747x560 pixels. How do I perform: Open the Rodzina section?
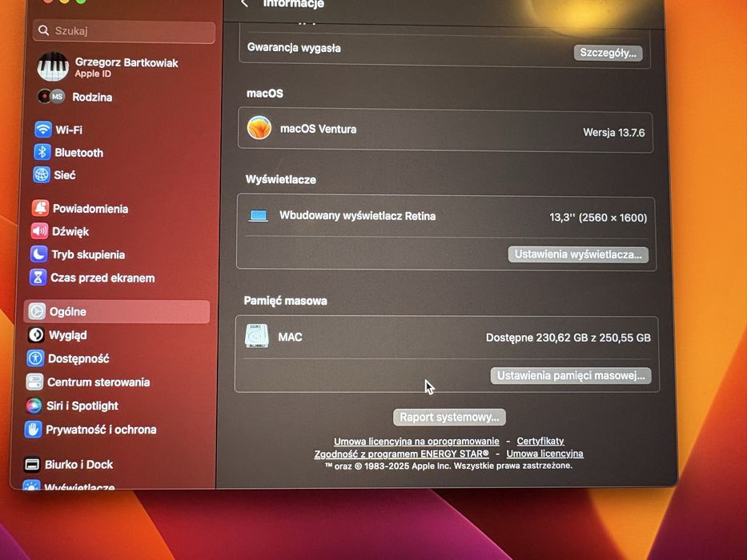[x=75, y=97]
